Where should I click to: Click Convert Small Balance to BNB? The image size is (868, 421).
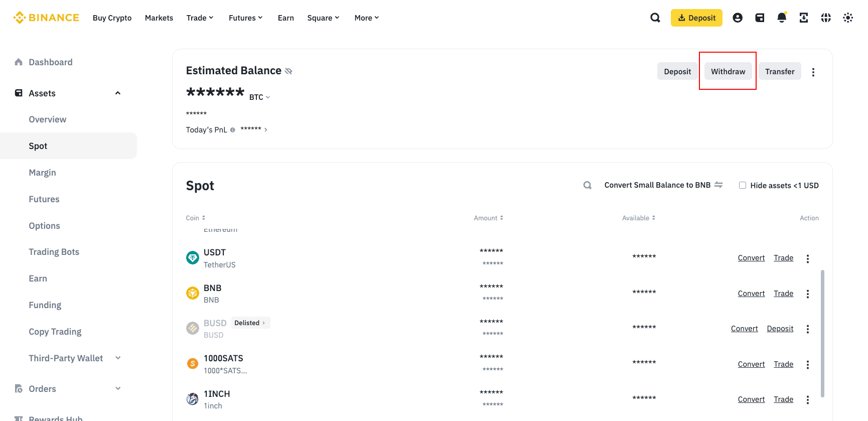point(663,185)
